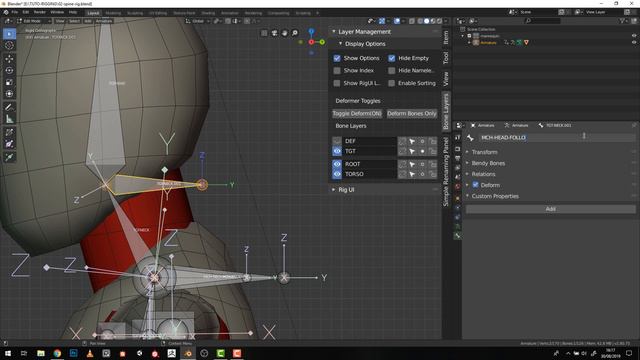Click select-bones cursor icon on ROOT row
This screenshot has width=640, height=360.
pyautogui.click(x=412, y=164)
